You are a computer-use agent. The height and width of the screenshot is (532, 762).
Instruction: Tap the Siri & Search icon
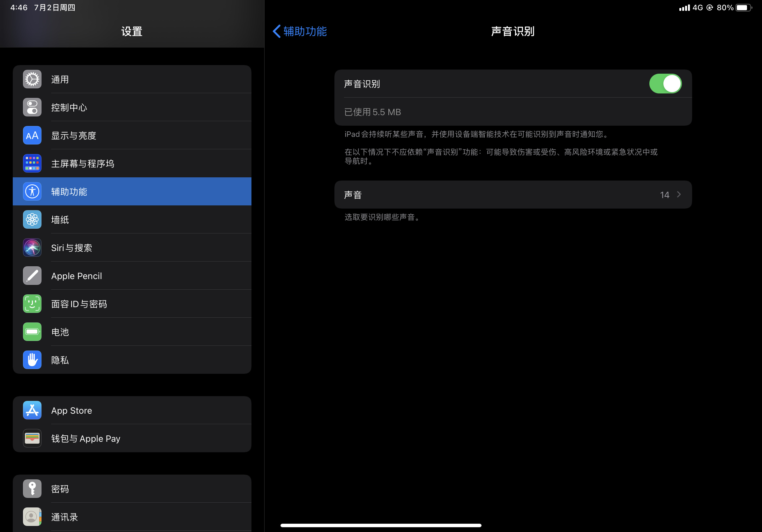[x=32, y=248]
